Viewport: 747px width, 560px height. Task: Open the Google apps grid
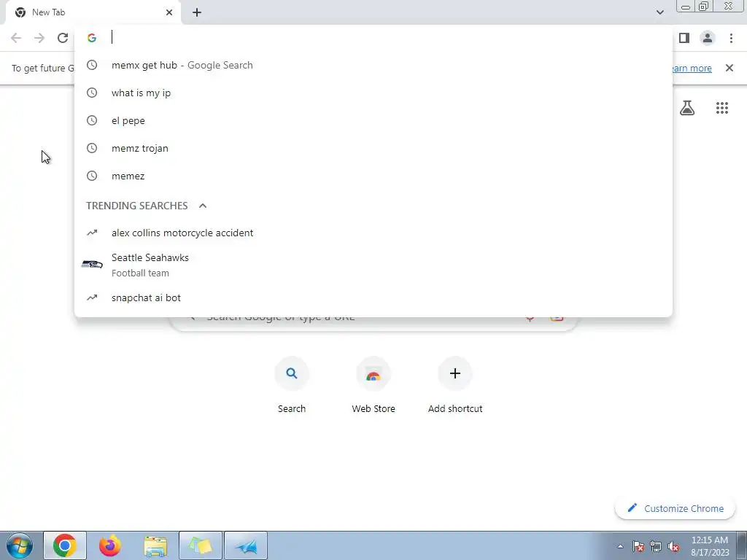click(722, 108)
